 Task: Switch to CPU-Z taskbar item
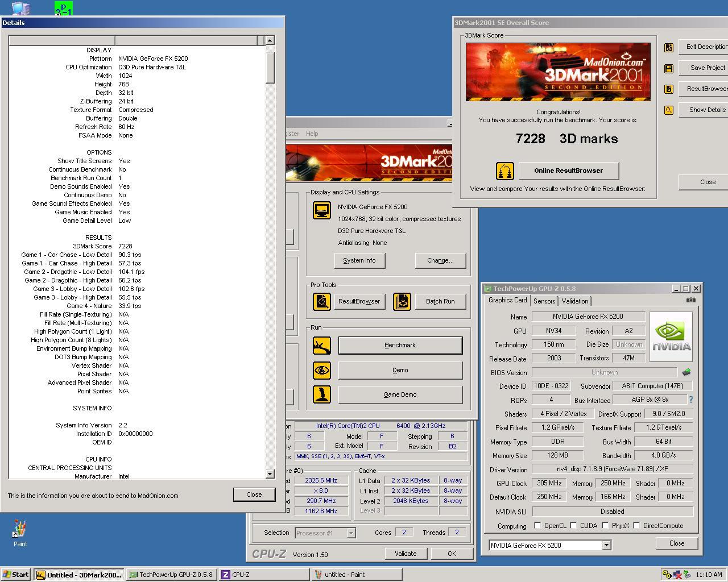[x=264, y=575]
